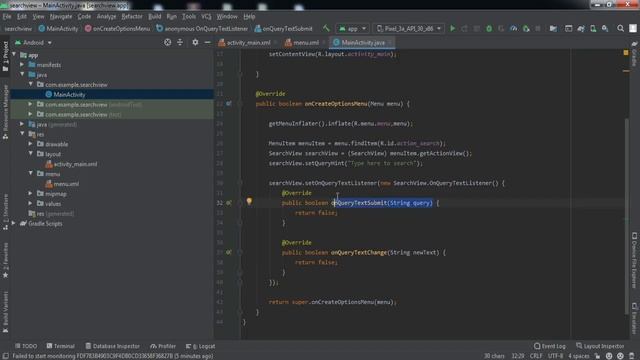Click the Sync Project with Gradle Files icon

(580, 29)
